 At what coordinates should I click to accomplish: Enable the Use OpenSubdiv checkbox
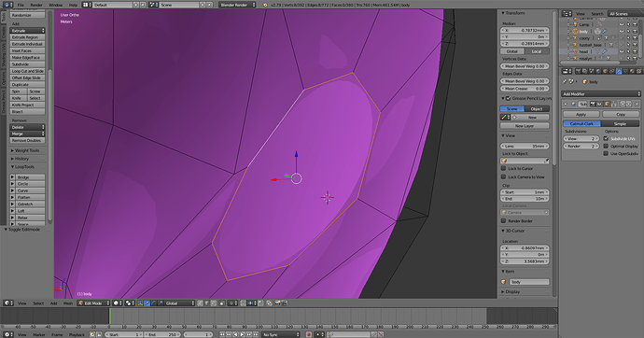[606, 153]
